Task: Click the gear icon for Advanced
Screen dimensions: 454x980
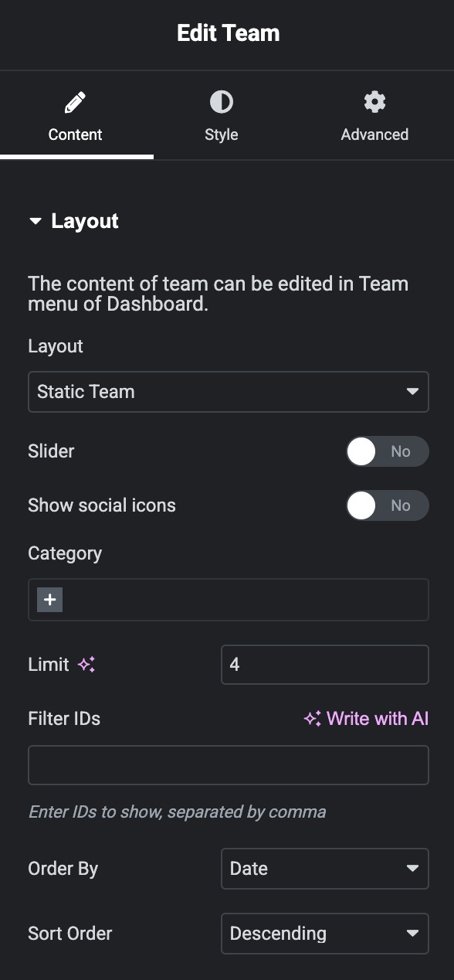Action: 374,102
